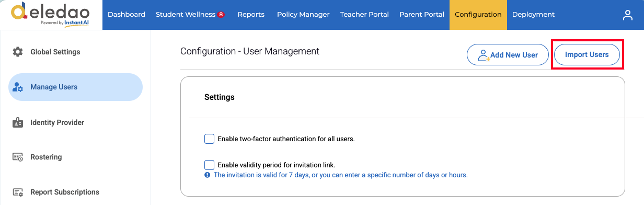Click the Report Subscriptions icon

(x=18, y=192)
